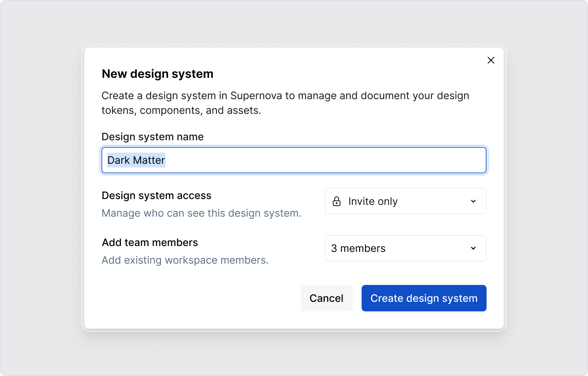Image resolution: width=588 pixels, height=376 pixels.
Task: Click inside the Design system name field
Action: [293, 160]
